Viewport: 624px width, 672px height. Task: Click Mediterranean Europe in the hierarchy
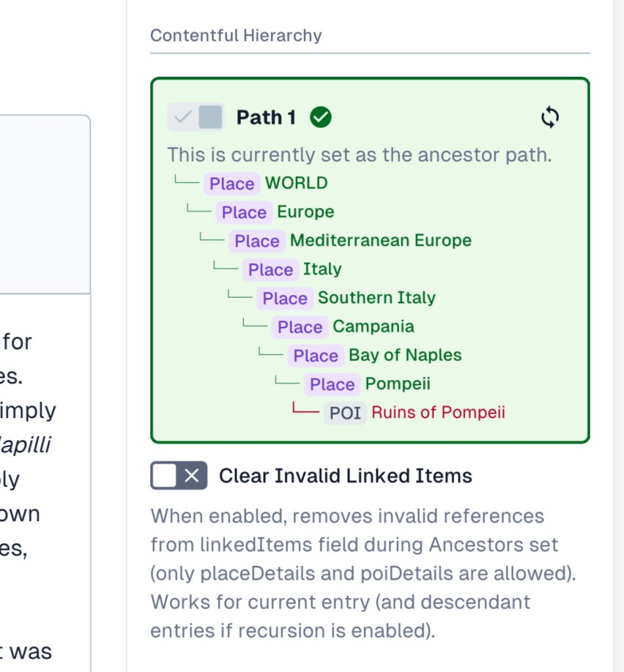click(x=381, y=240)
